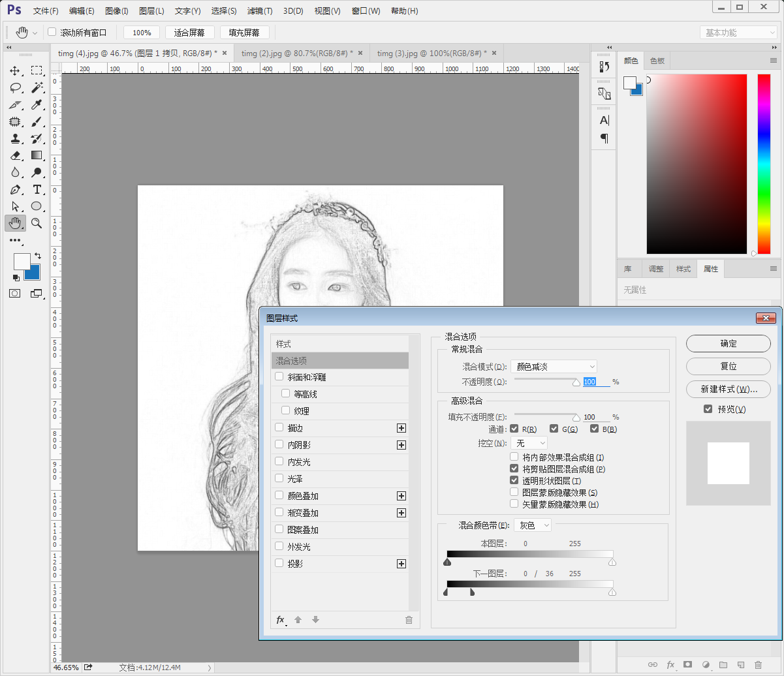Enable the 内阴影 effect checkbox
The image size is (784, 676).
[279, 445]
